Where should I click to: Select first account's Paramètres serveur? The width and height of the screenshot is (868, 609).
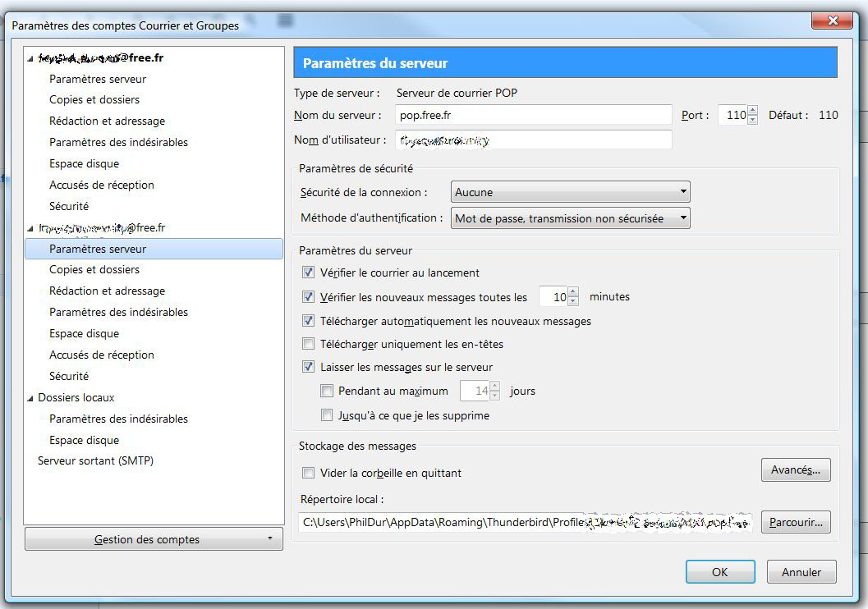tap(98, 79)
